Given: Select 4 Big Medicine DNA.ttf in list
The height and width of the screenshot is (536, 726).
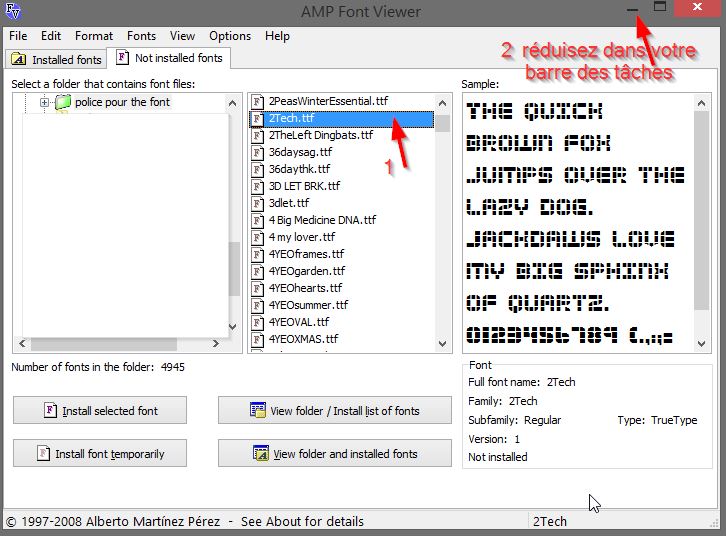Looking at the screenshot, I should coord(322,220).
